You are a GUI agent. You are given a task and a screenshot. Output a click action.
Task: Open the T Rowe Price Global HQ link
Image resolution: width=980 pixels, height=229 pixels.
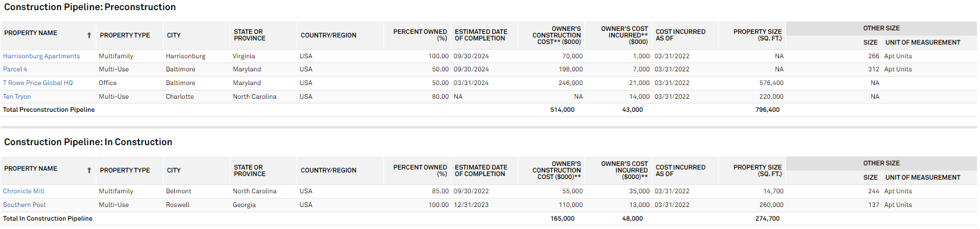tap(38, 83)
